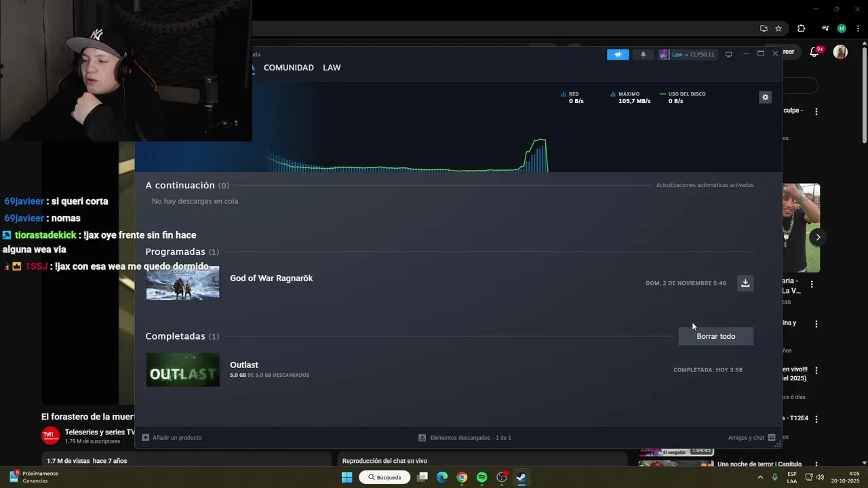Open Elementos descargados status
Screen dimensions: 868x488
click(465, 438)
